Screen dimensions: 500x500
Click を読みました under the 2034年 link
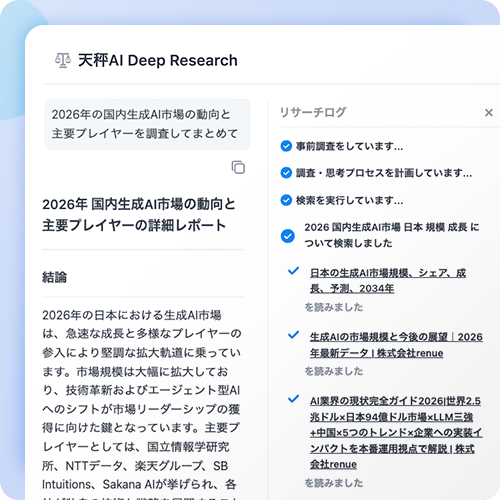pos(334,307)
